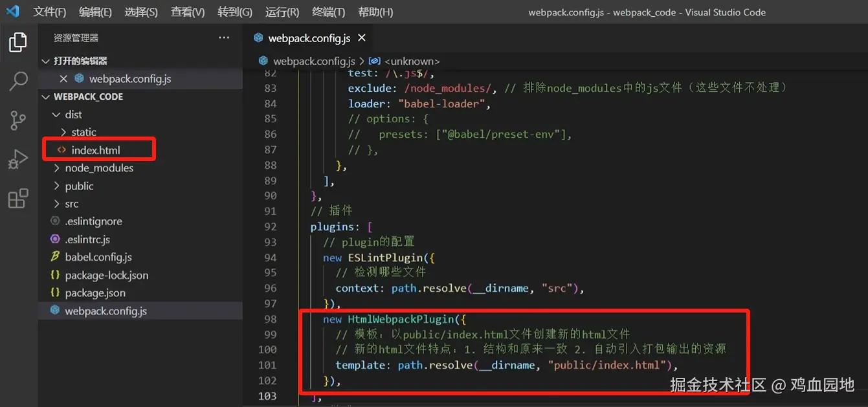Viewport: 868px width, 407px height.
Task: Open the Explorer view in activity bar
Action: coord(18,43)
